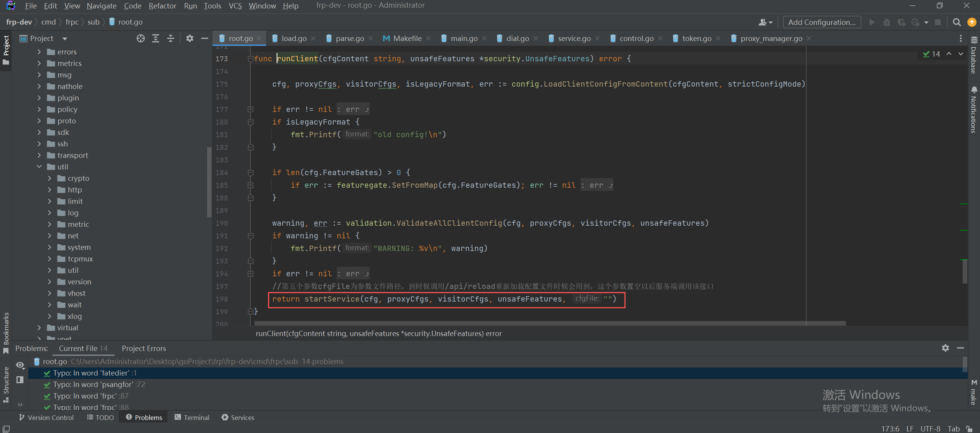
Task: Expand the crypto folder
Action: 49,178
